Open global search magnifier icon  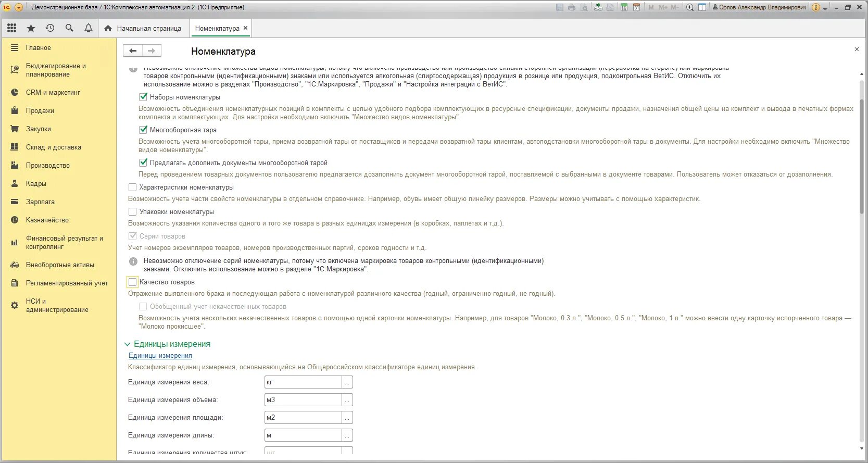(69, 28)
